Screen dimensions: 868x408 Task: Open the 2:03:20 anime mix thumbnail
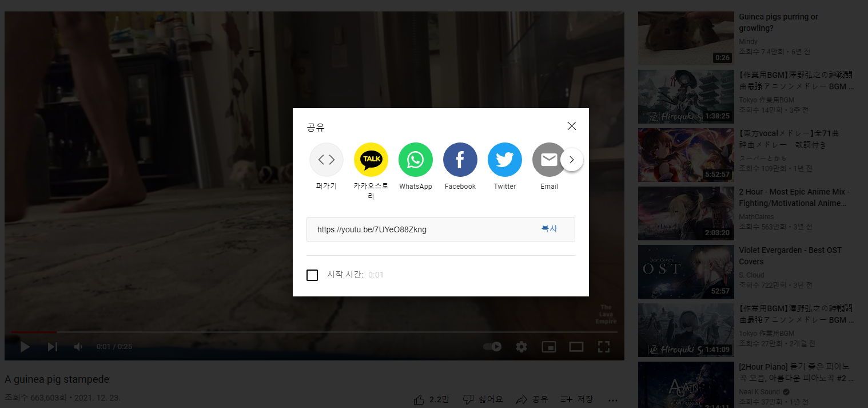686,213
